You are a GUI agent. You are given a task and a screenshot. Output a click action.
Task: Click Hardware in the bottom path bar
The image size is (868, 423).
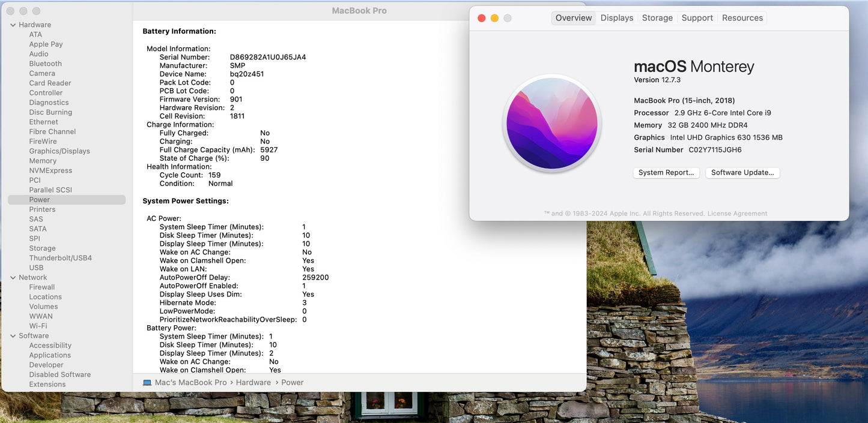coord(253,383)
